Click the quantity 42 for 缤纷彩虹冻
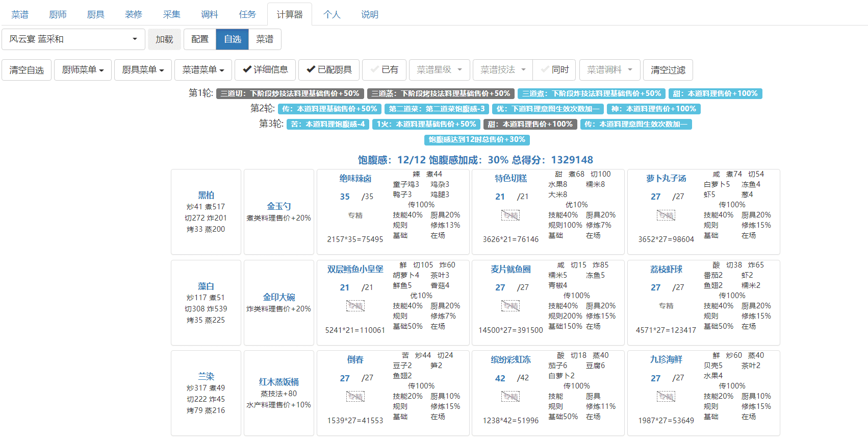 [x=500, y=378]
